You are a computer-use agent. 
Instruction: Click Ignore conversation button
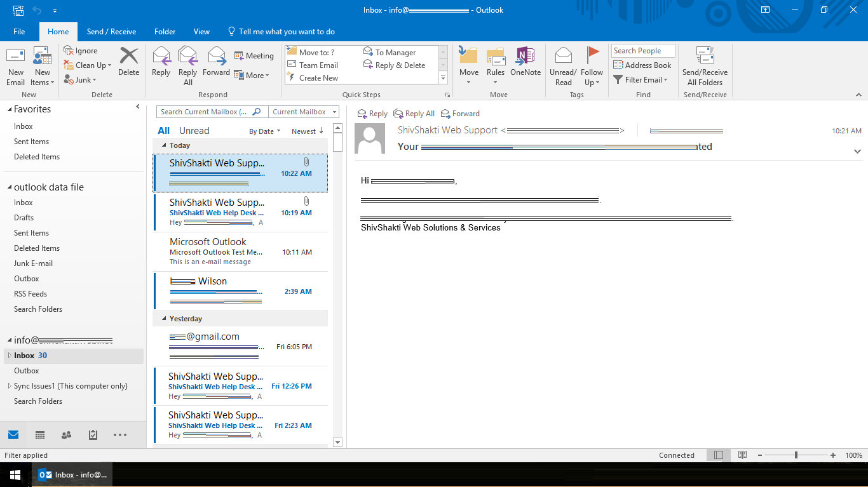[81, 51]
